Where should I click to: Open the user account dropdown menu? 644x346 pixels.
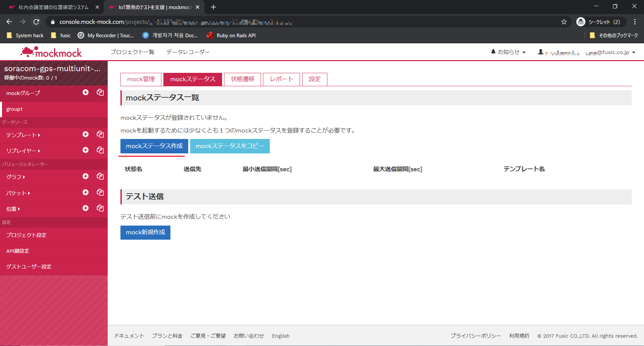coord(587,52)
